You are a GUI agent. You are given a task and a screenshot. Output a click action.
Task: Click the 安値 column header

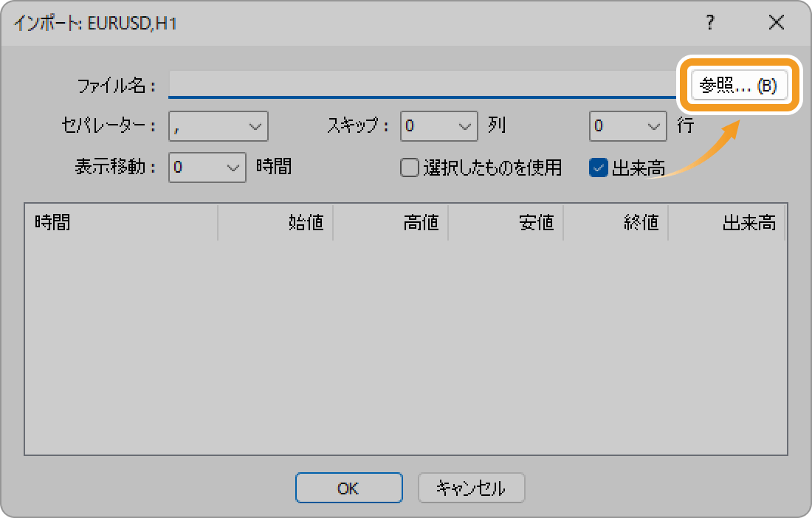[x=506, y=223]
